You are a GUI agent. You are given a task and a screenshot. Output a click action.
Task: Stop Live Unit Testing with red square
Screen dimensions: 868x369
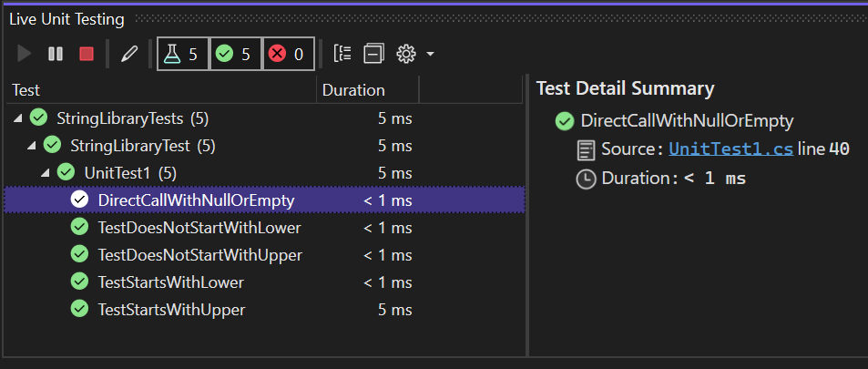(x=87, y=54)
